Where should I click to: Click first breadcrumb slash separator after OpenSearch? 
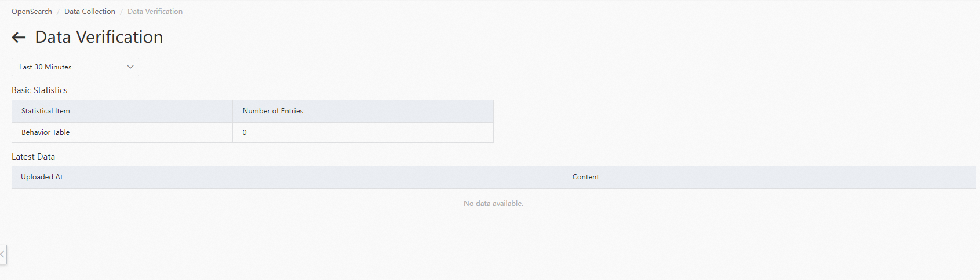click(58, 12)
